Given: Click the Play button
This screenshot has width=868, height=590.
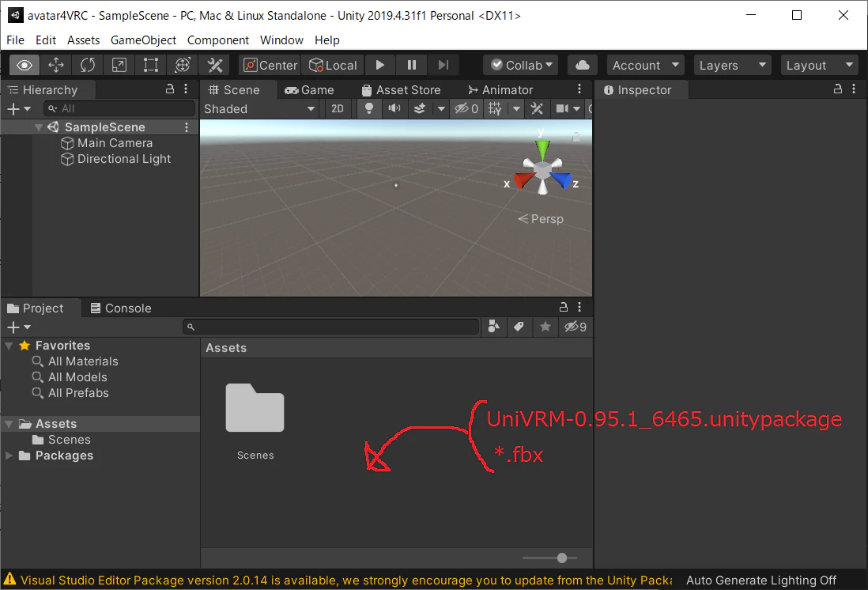Looking at the screenshot, I should point(380,66).
